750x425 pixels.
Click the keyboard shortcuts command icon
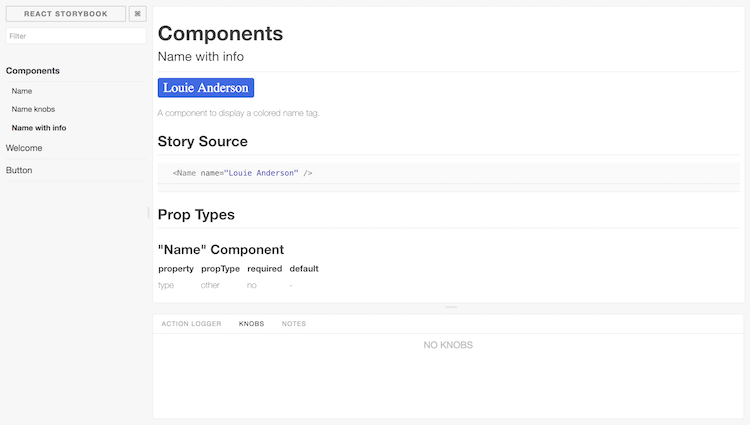coord(137,14)
